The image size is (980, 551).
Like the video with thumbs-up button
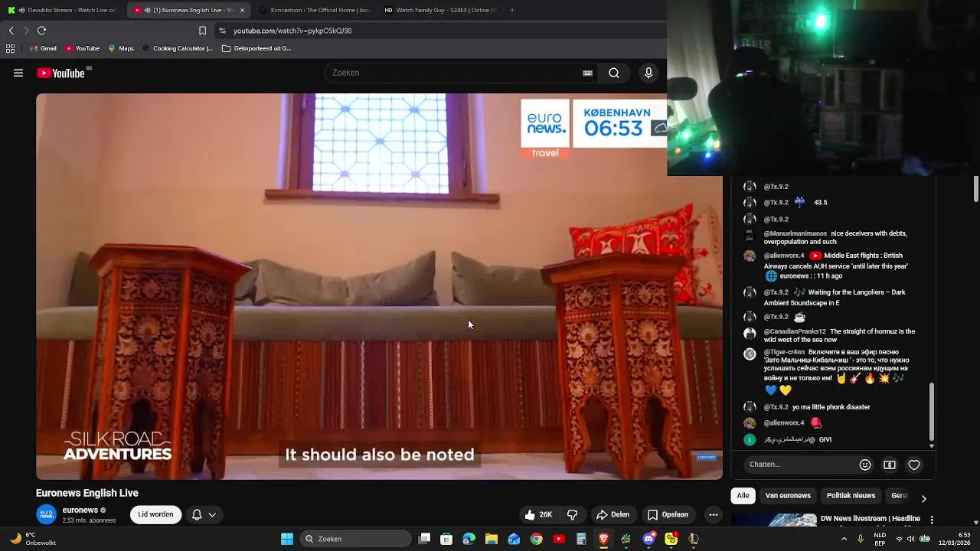click(538, 514)
